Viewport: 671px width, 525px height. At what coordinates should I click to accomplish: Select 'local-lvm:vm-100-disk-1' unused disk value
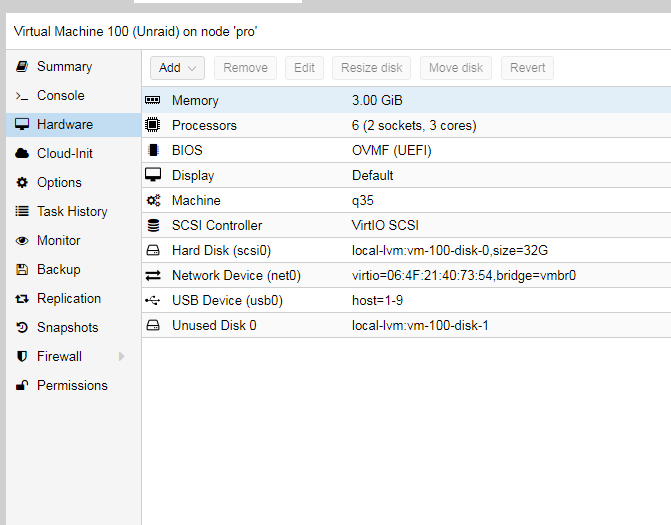420,326
